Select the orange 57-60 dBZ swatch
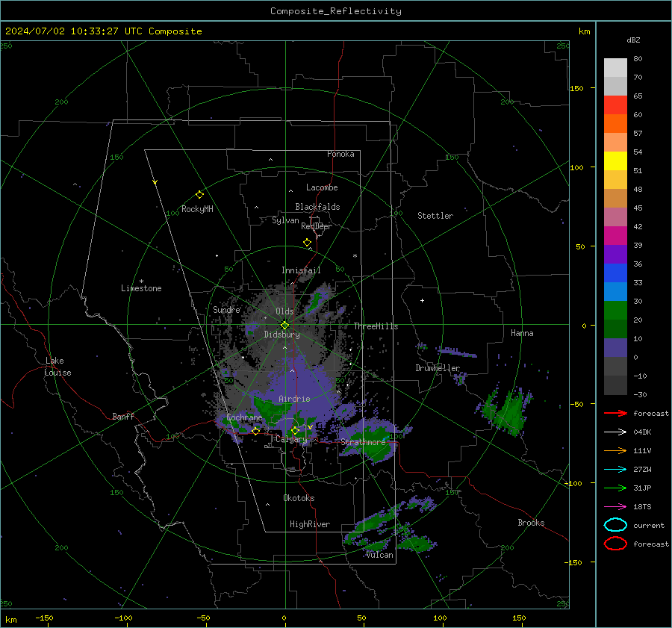 pyautogui.click(x=615, y=124)
